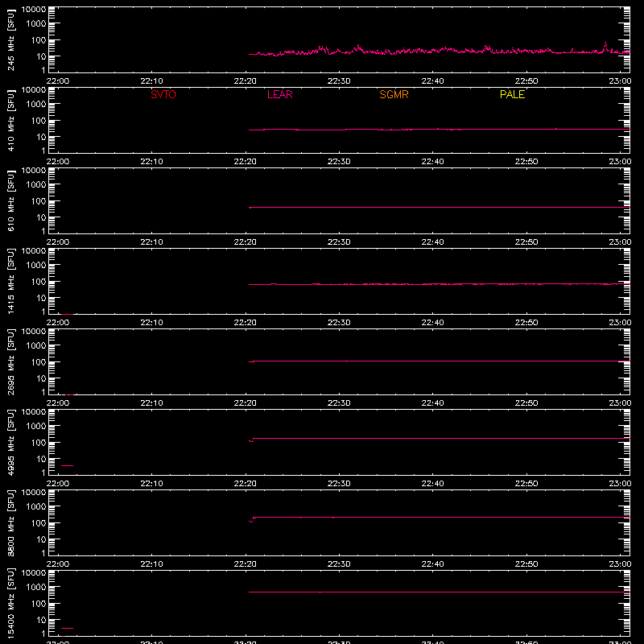Click the LEAR station label
Image resolution: width=644 pixels, height=644 pixels.
click(279, 94)
